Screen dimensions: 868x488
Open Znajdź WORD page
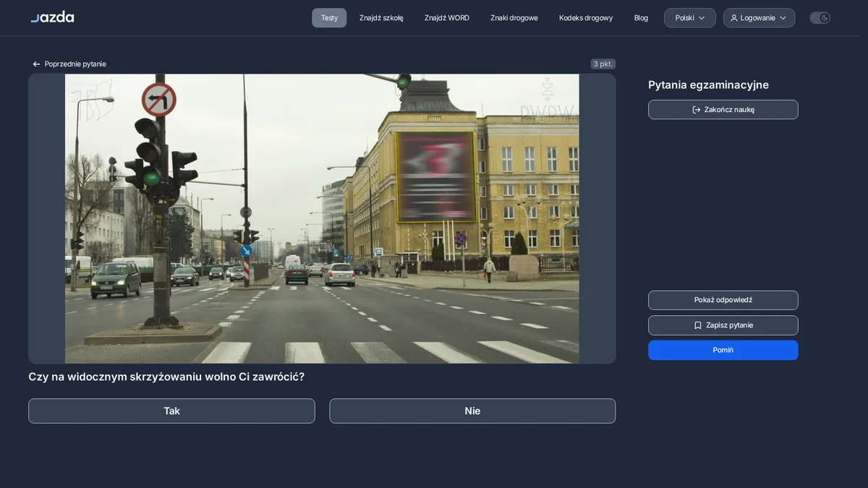point(447,18)
